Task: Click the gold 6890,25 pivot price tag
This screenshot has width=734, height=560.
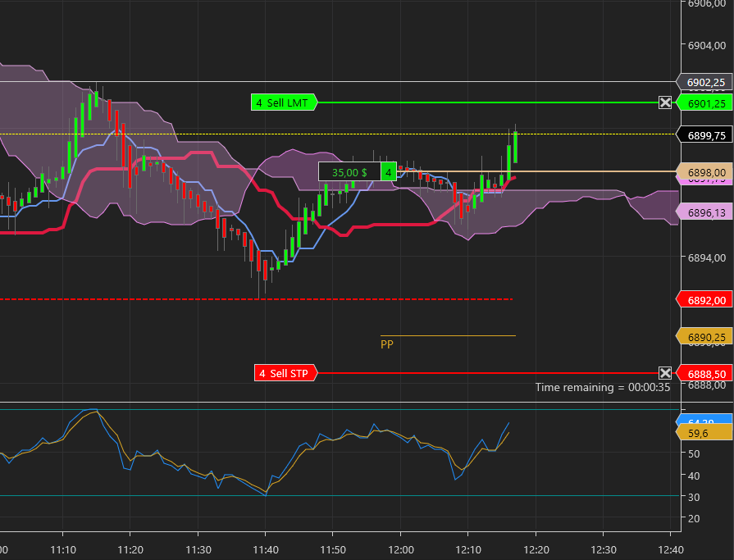Action: coord(704,337)
